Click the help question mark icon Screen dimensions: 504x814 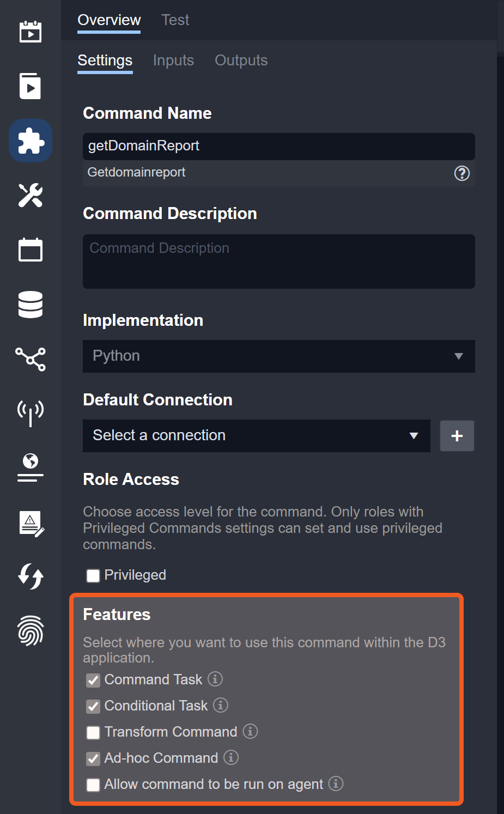coord(462,173)
